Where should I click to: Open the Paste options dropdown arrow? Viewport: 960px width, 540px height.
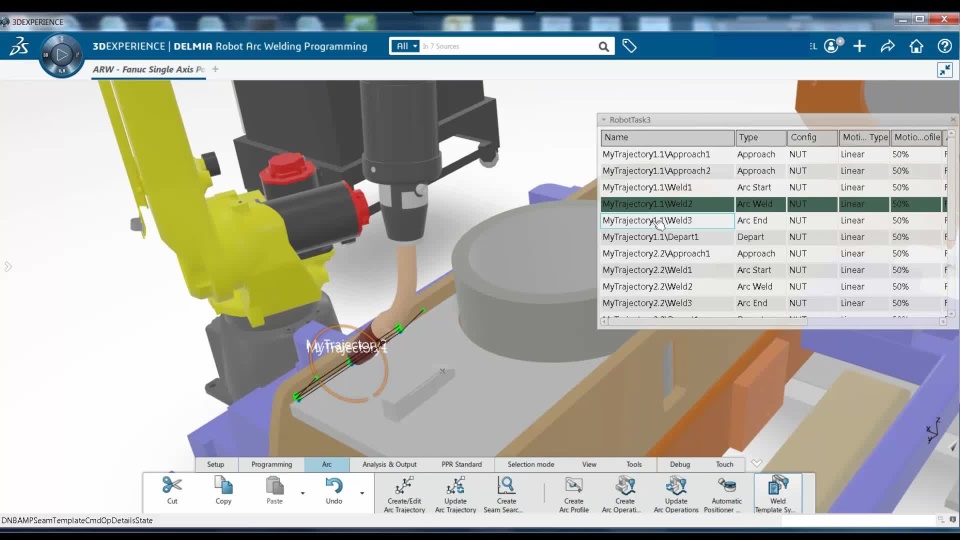tap(302, 493)
